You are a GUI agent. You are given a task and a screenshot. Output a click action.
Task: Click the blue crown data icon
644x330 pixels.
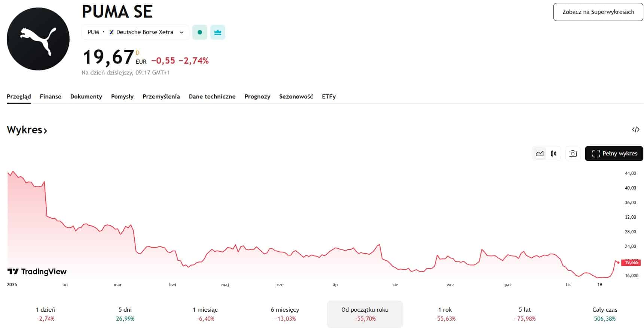[x=218, y=32]
